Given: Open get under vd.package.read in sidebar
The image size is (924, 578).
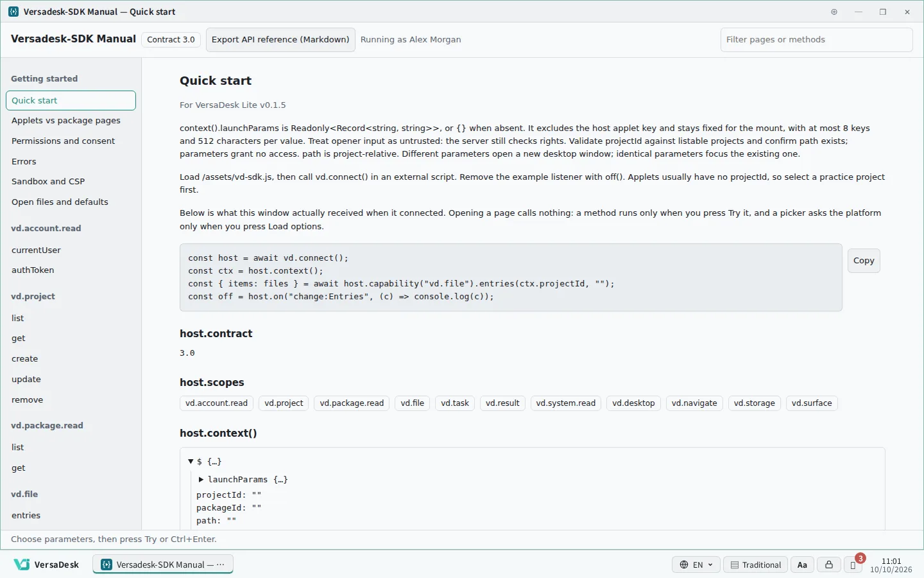Looking at the screenshot, I should tap(71, 468).
